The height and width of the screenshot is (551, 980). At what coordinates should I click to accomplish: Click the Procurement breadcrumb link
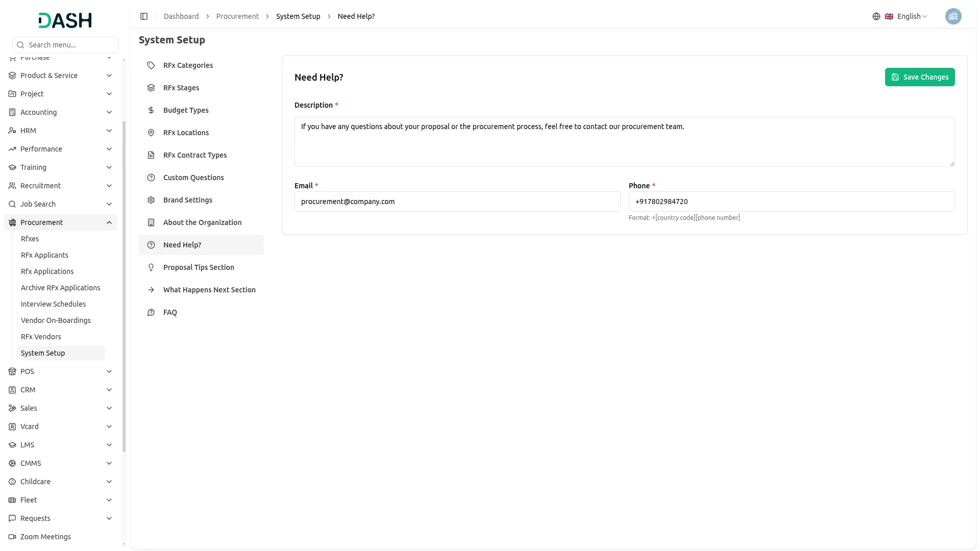click(x=237, y=16)
